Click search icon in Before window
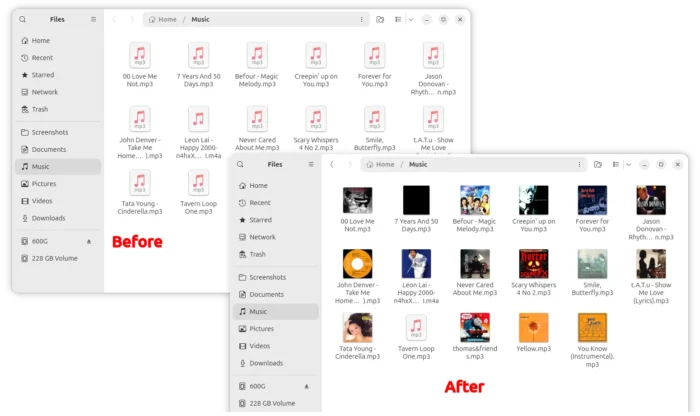700x416 pixels. point(22,19)
